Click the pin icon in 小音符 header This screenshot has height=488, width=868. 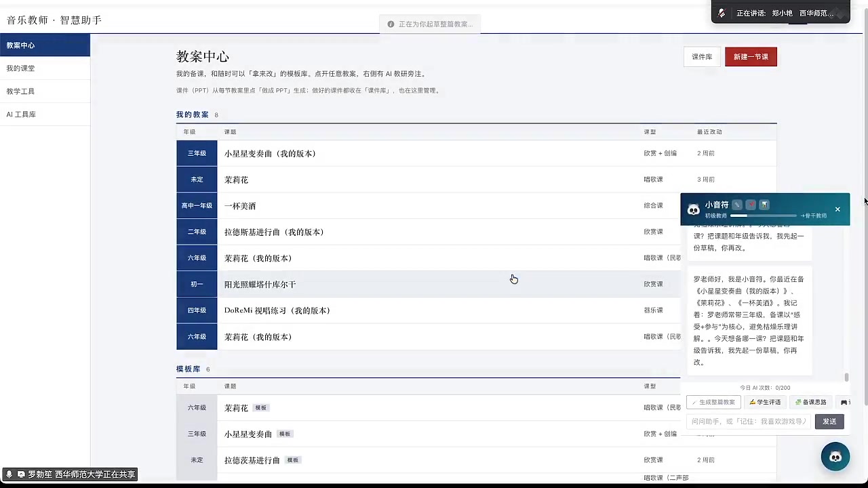click(x=751, y=205)
